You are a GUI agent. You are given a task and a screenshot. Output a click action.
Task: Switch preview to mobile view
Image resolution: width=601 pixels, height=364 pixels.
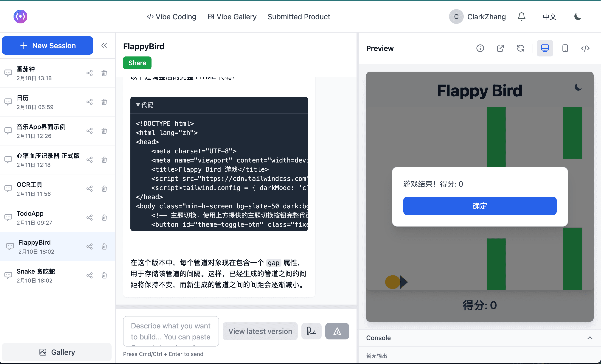[x=565, y=48]
